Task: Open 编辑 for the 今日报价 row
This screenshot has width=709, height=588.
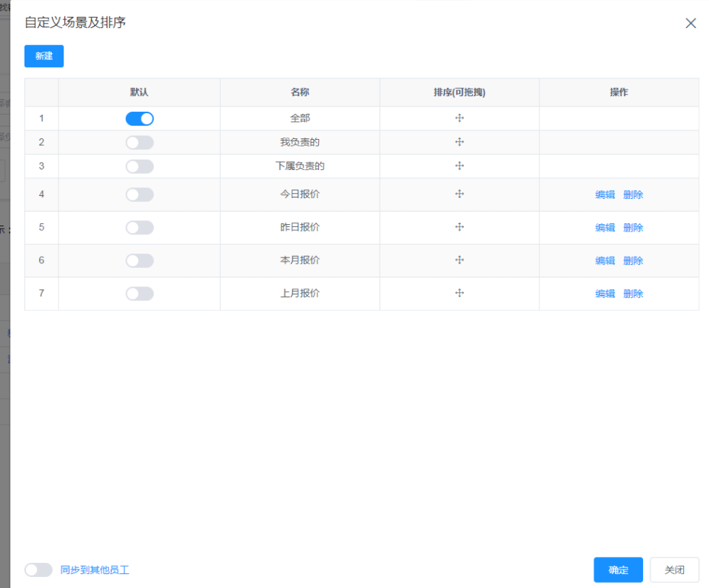Action: pyautogui.click(x=605, y=195)
